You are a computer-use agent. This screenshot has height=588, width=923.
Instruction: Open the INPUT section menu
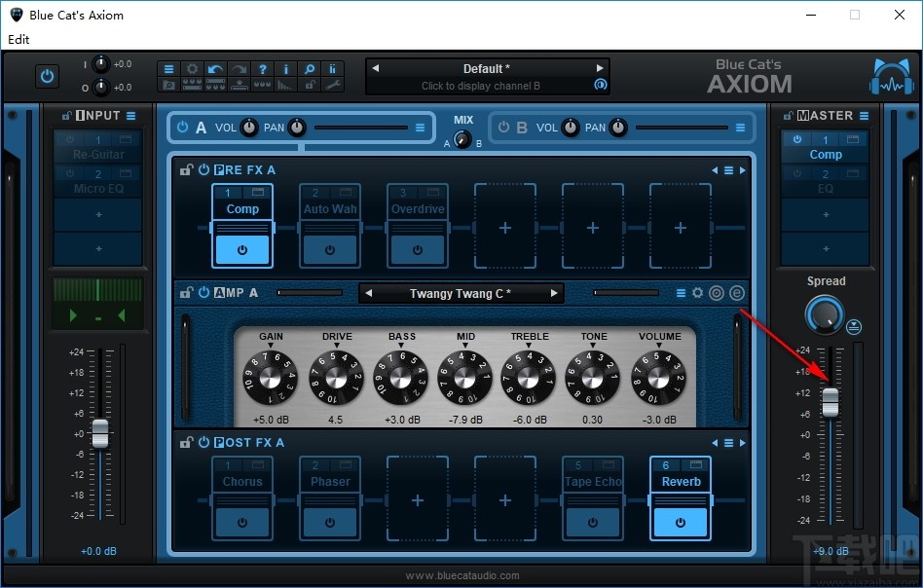click(x=131, y=116)
